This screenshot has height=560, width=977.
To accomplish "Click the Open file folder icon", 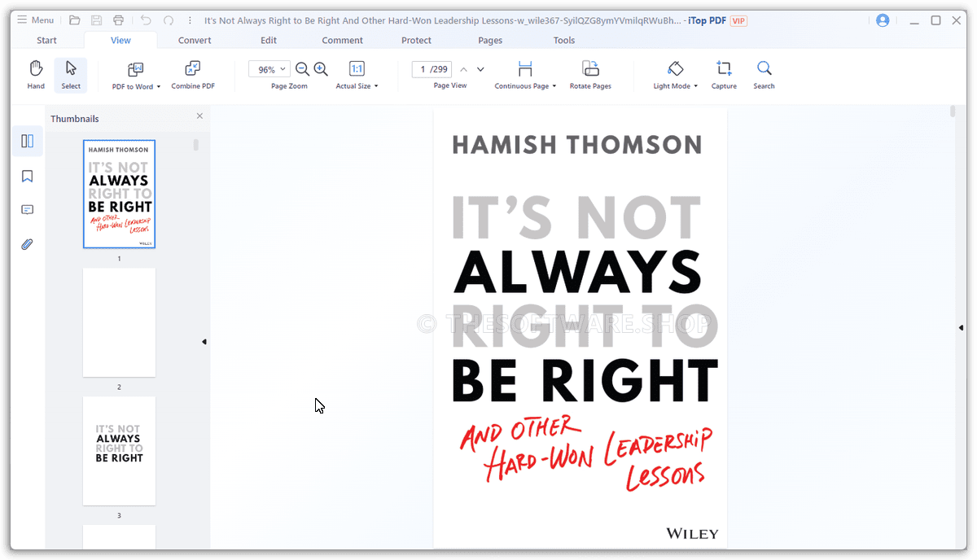I will [x=75, y=20].
